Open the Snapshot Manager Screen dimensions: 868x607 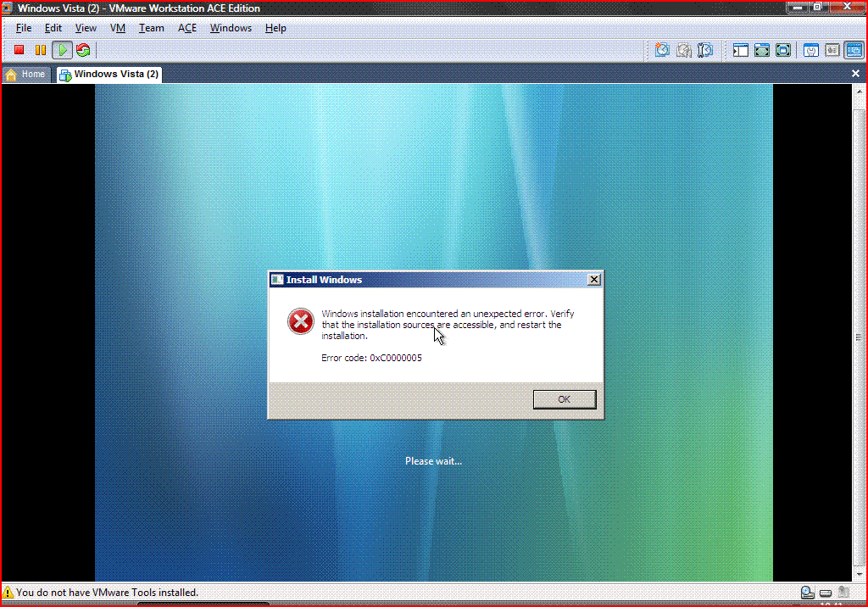[705, 50]
